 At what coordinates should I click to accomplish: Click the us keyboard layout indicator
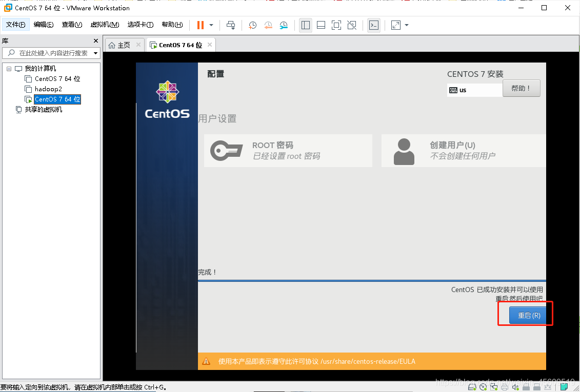474,90
